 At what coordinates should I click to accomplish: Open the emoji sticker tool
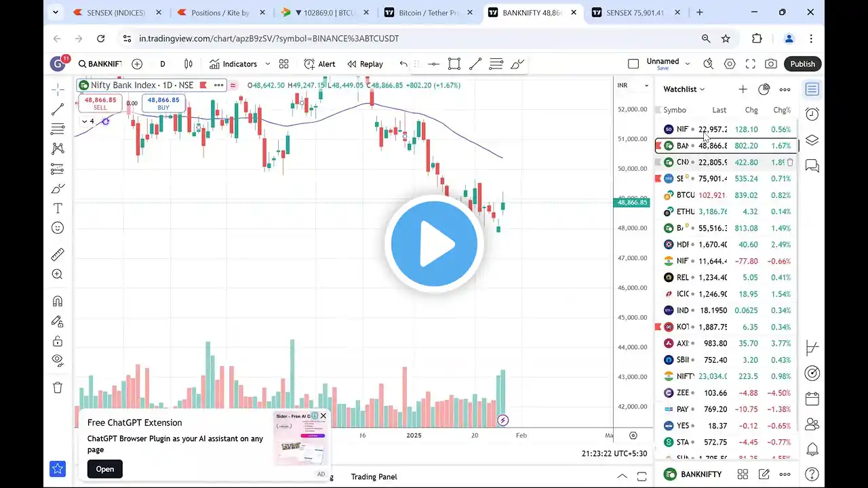coord(58,228)
